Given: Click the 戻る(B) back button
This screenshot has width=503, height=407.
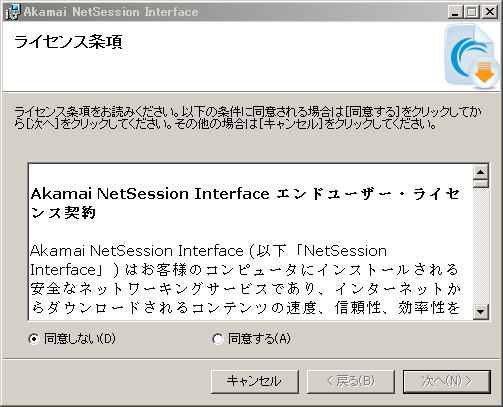Looking at the screenshot, I should tap(351, 381).
